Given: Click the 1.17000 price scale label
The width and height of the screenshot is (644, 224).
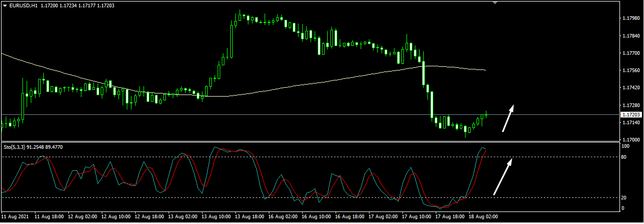Looking at the screenshot, I should pyautogui.click(x=631, y=140).
